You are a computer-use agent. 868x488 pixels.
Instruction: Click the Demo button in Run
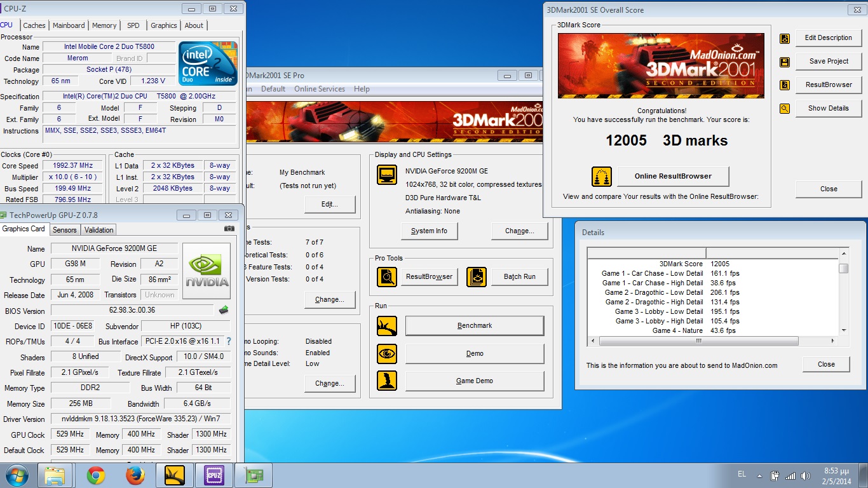(x=475, y=353)
